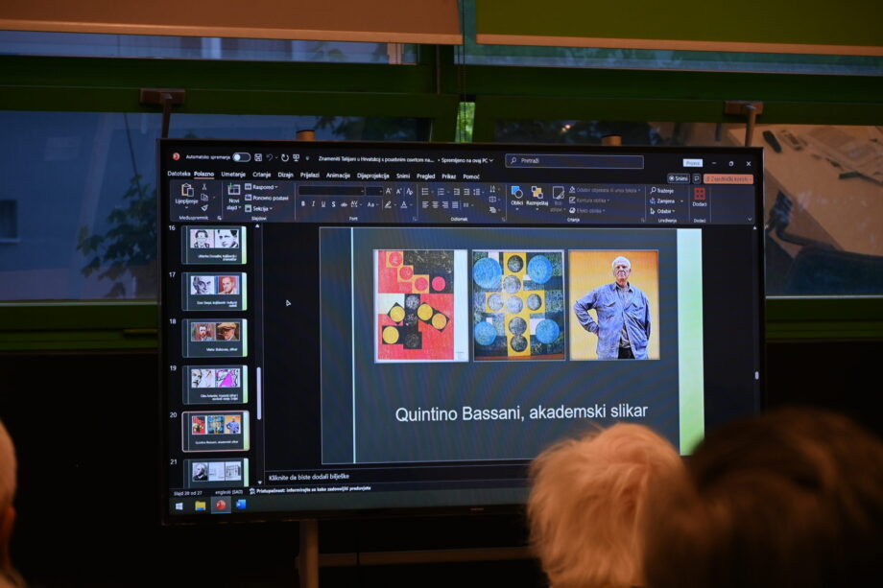Toggle Italic formatting
The height and width of the screenshot is (588, 883).
[313, 204]
